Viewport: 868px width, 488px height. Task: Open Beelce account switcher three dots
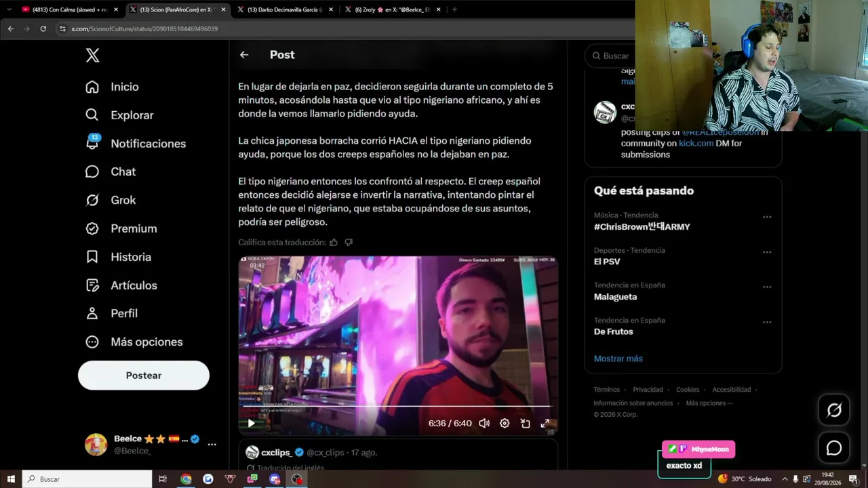(212, 445)
